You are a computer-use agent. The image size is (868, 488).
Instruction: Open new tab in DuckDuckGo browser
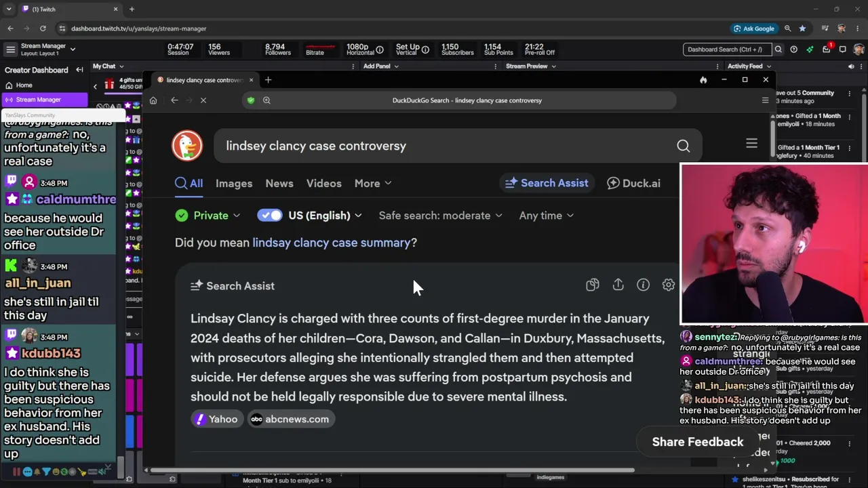(x=268, y=80)
